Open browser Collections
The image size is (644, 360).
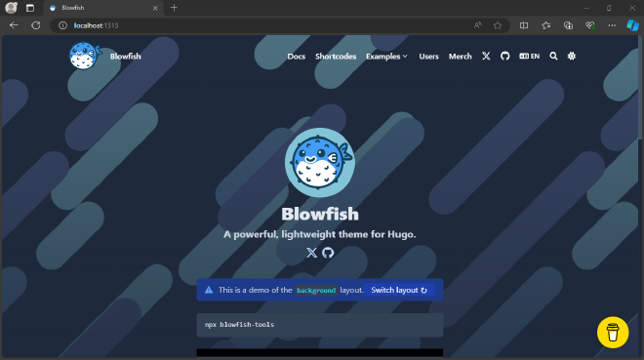tap(568, 25)
